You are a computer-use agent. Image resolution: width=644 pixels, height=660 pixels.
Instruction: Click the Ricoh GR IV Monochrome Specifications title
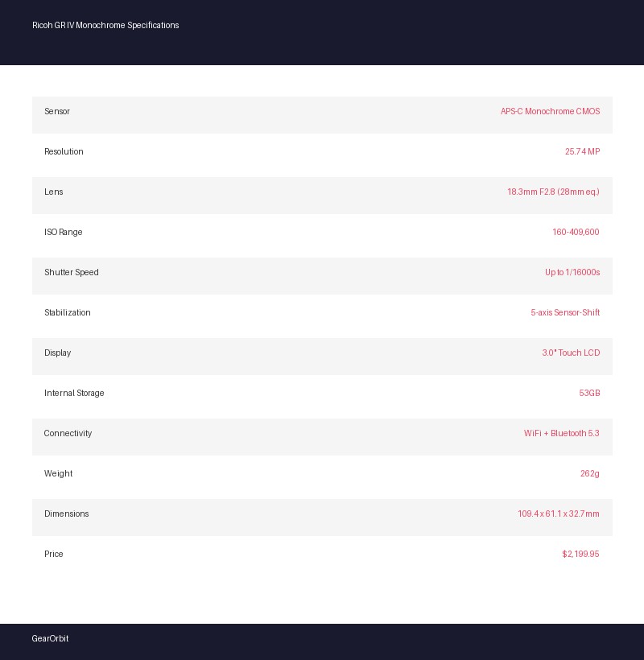pyautogui.click(x=105, y=26)
